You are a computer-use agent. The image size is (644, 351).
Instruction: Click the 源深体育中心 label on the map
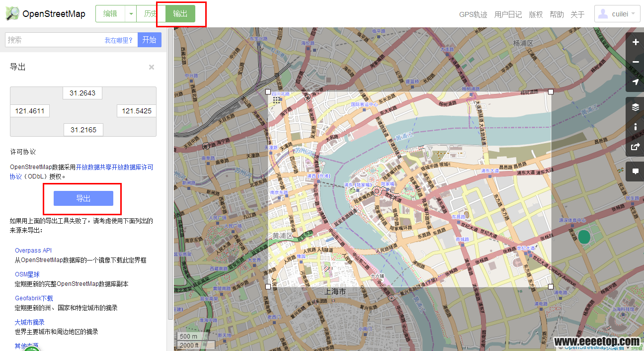(572, 220)
